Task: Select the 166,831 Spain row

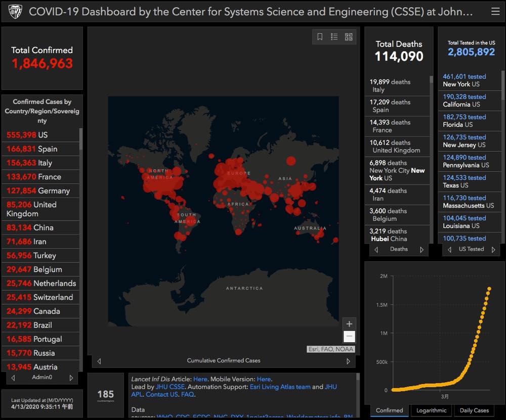Action: pos(40,149)
